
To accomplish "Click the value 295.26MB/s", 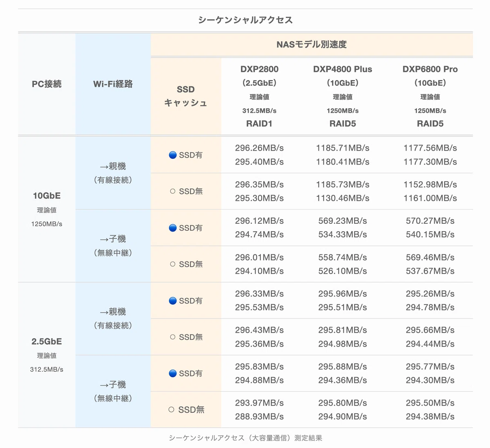I will tap(430, 294).
